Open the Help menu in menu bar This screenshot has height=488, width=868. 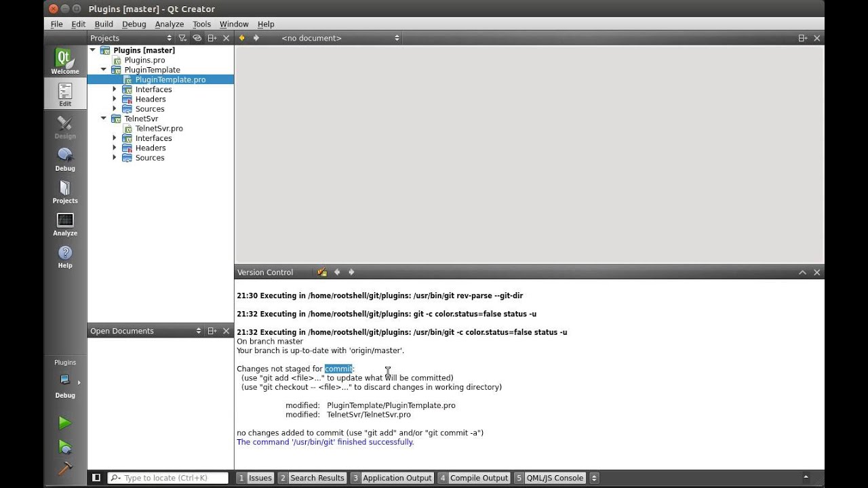pyautogui.click(x=266, y=24)
